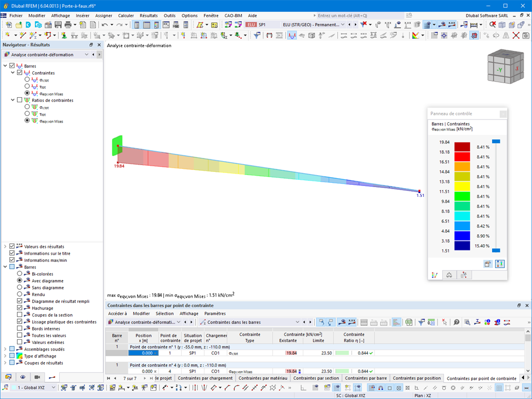532x399 pixels.
Task: Expand the Coupes de résultats node
Action: [5, 363]
